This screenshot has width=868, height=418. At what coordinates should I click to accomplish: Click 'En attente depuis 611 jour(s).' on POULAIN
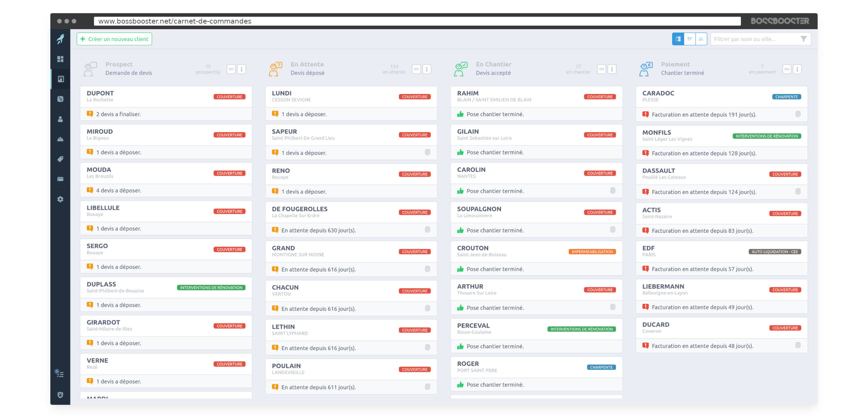pyautogui.click(x=319, y=387)
